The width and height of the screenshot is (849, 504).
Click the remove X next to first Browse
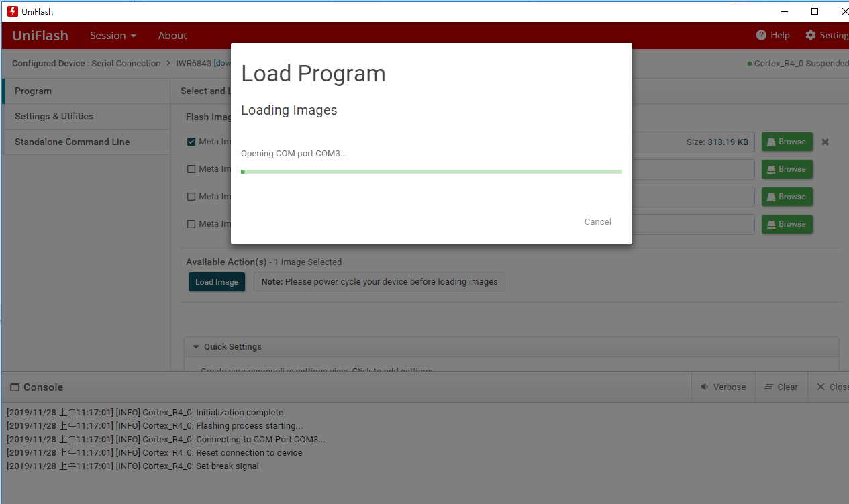tap(826, 142)
